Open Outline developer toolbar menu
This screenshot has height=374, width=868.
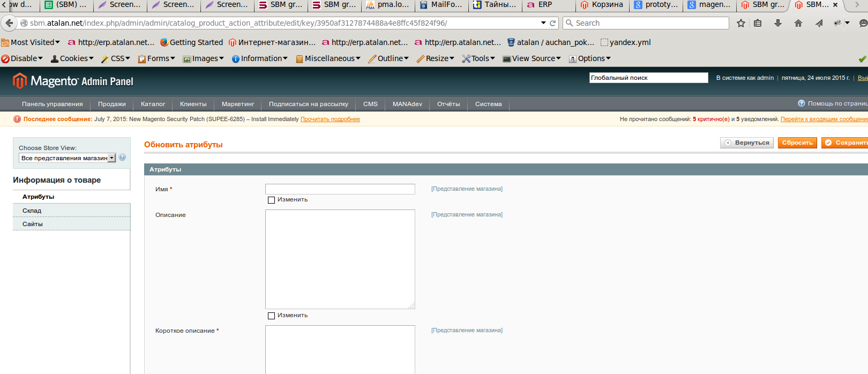[x=388, y=58]
